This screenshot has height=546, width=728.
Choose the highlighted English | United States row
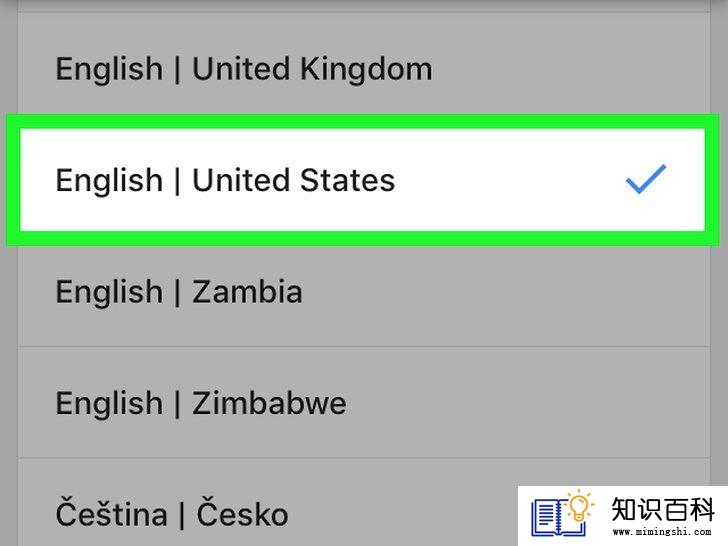point(363,180)
